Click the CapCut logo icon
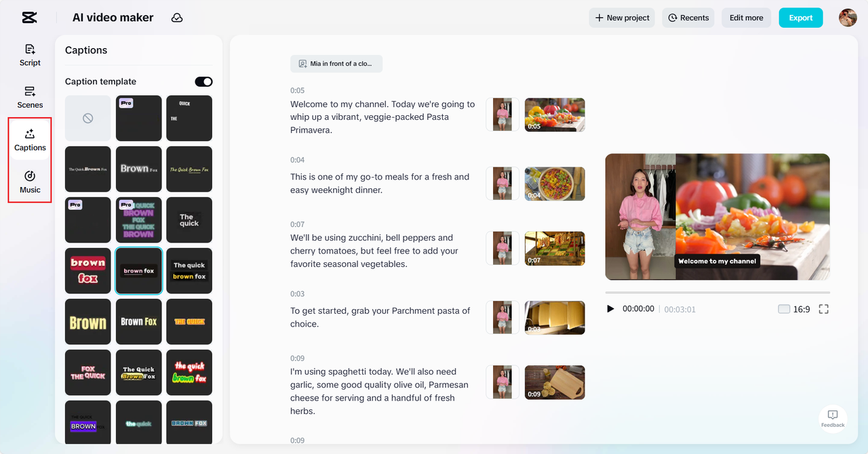Image resolution: width=868 pixels, height=454 pixels. pyautogui.click(x=29, y=18)
